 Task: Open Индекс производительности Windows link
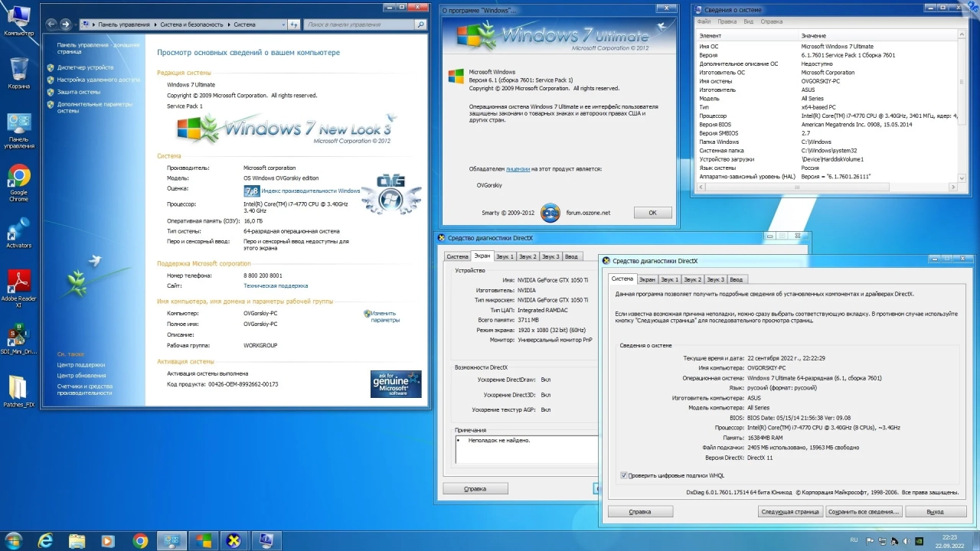(x=310, y=191)
